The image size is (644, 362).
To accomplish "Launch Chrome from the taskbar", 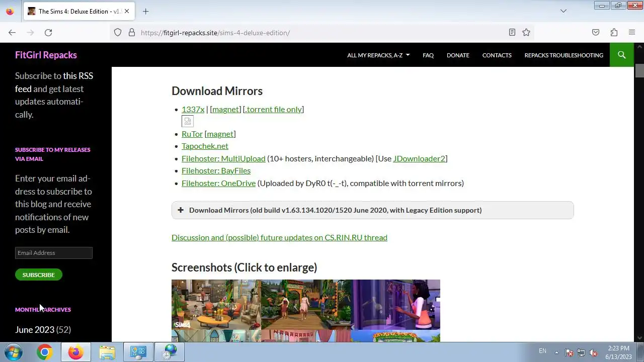I will (x=44, y=352).
